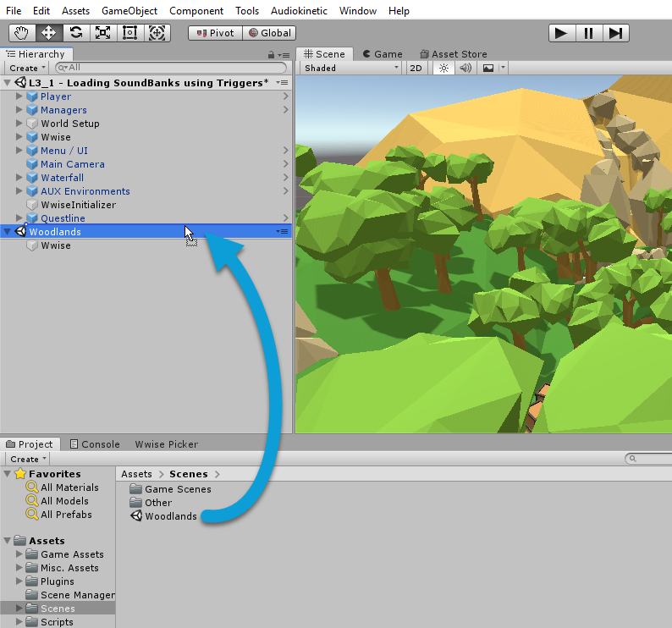The width and height of the screenshot is (672, 628).
Task: Click the Pause button
Action: coord(588,33)
